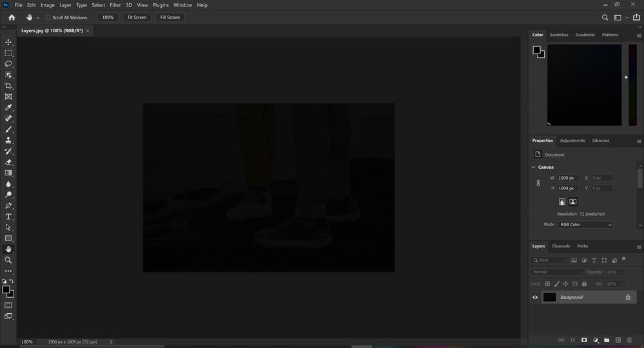Select the Eyedropper tool
This screenshot has height=348, width=644.
8,108
